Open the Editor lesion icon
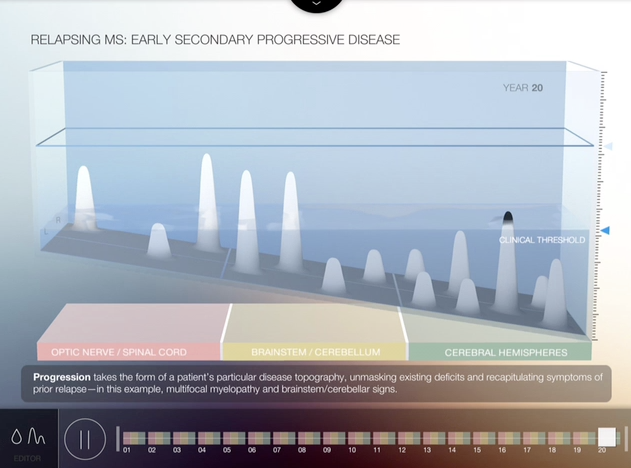The image size is (631, 468). tap(27, 438)
